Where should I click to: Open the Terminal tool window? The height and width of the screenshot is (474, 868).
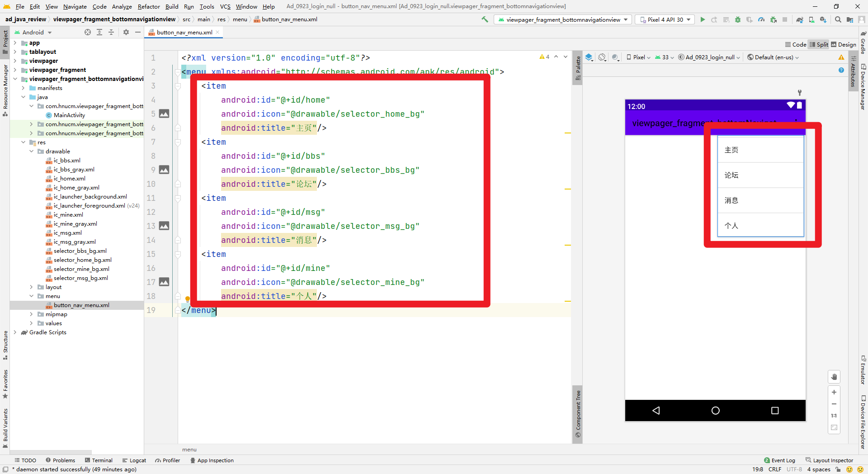tap(99, 460)
